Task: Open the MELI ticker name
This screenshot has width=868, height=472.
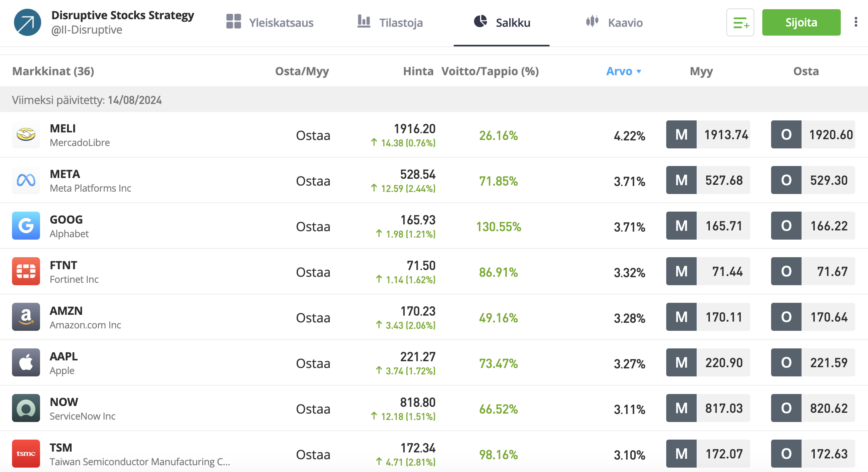Action: 62,128
